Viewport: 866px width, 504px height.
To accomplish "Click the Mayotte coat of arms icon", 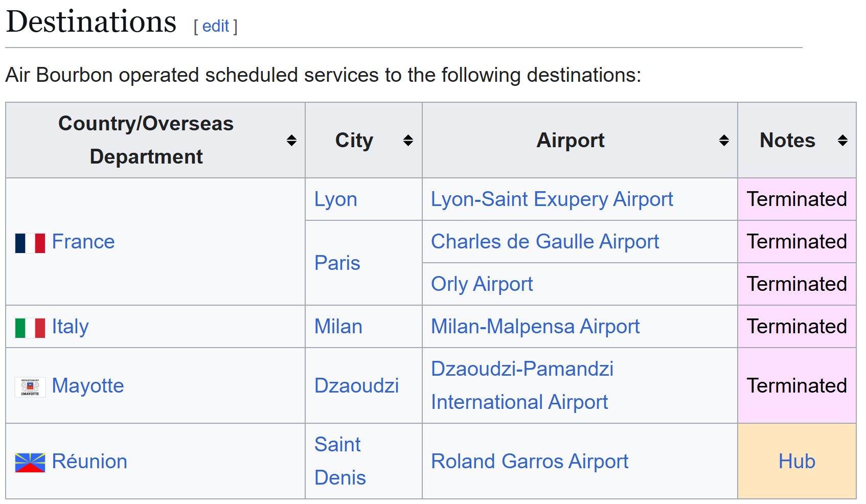I will (30, 387).
